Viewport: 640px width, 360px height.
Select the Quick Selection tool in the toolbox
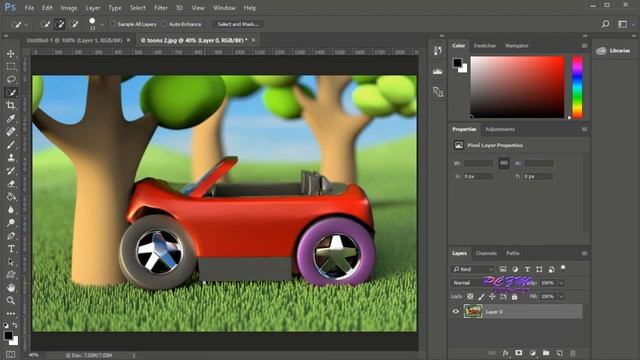11,93
